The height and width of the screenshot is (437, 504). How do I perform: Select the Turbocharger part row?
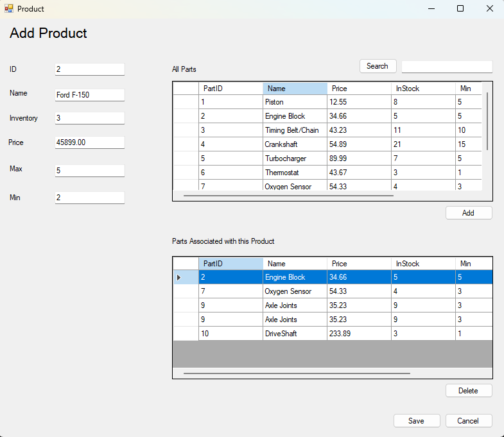click(327, 159)
